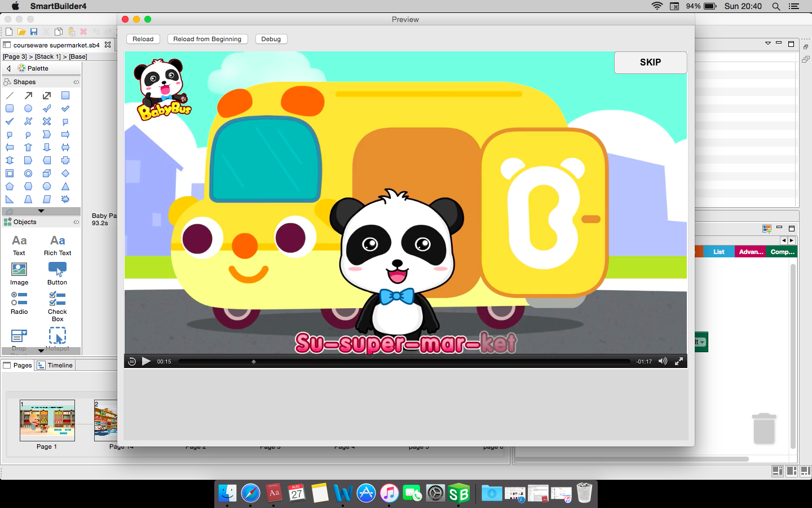Image resolution: width=812 pixels, height=508 pixels.
Task: Select the 3D cube shape
Action: tap(47, 173)
